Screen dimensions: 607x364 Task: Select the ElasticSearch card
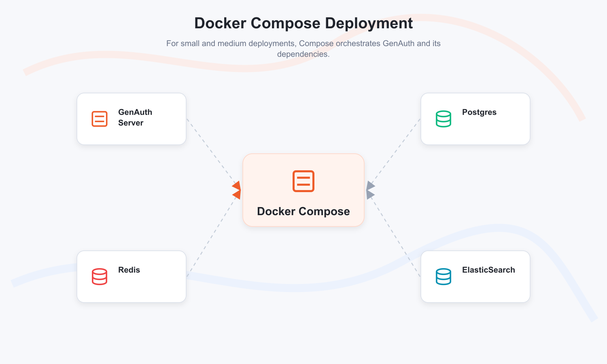coord(475,277)
